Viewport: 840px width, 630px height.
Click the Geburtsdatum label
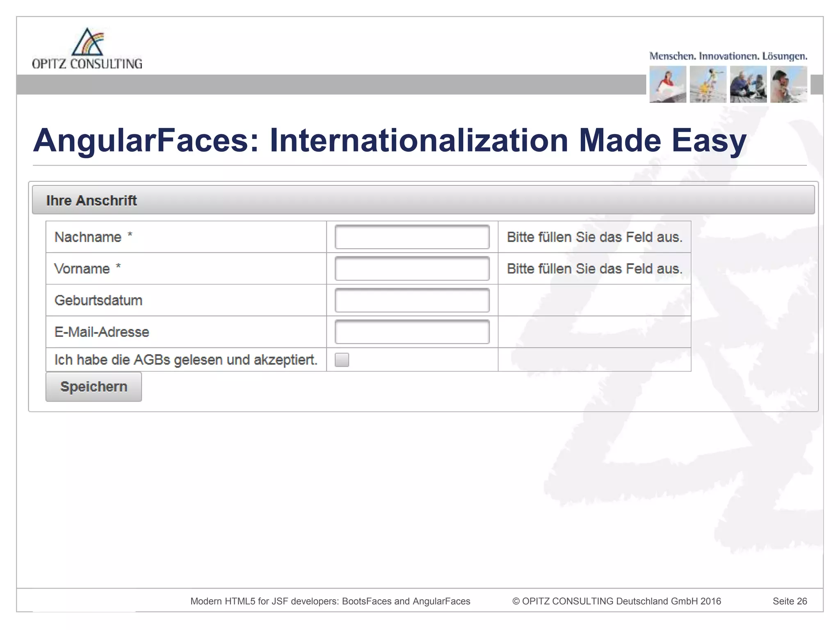click(98, 300)
